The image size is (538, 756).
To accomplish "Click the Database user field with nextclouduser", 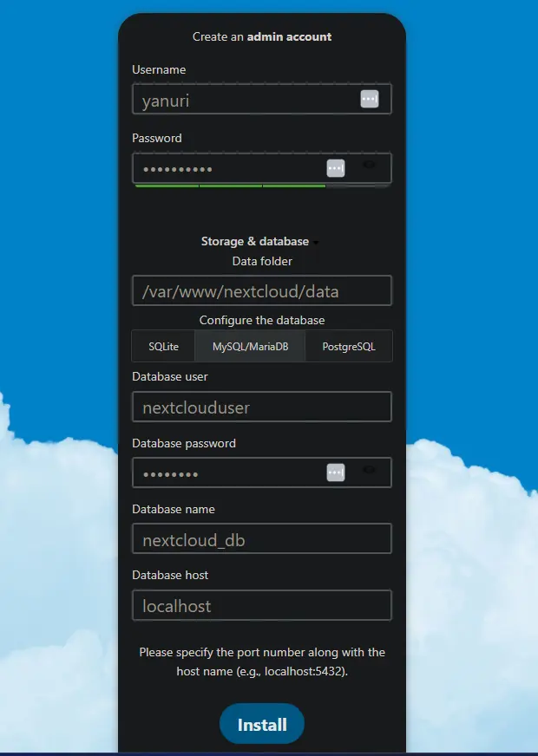I will pyautogui.click(x=262, y=407).
